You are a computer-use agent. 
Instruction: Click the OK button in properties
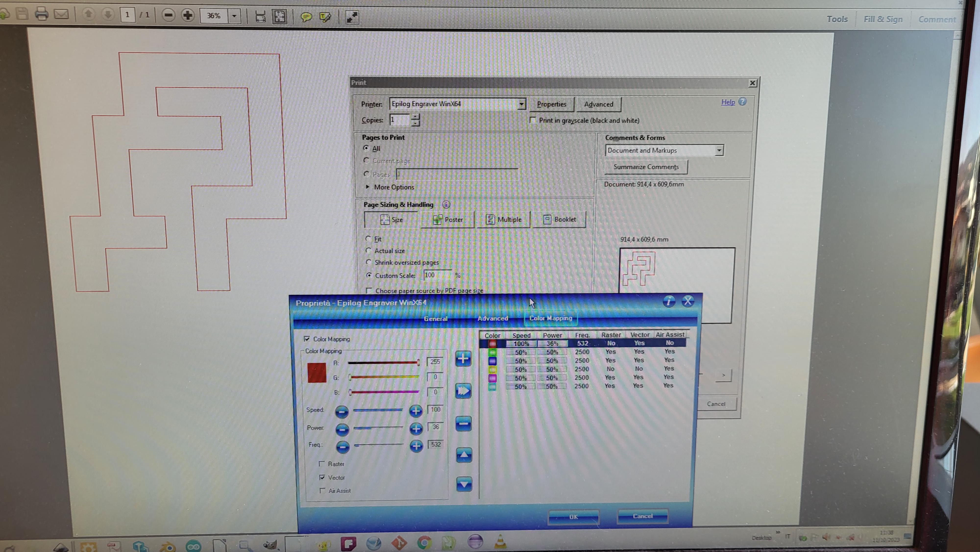pyautogui.click(x=573, y=517)
